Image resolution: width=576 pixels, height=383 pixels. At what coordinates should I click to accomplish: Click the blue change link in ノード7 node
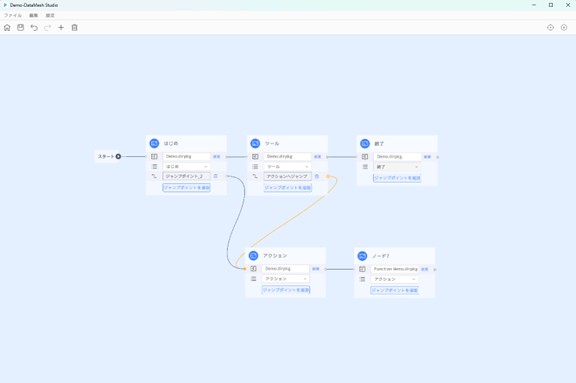coord(425,269)
